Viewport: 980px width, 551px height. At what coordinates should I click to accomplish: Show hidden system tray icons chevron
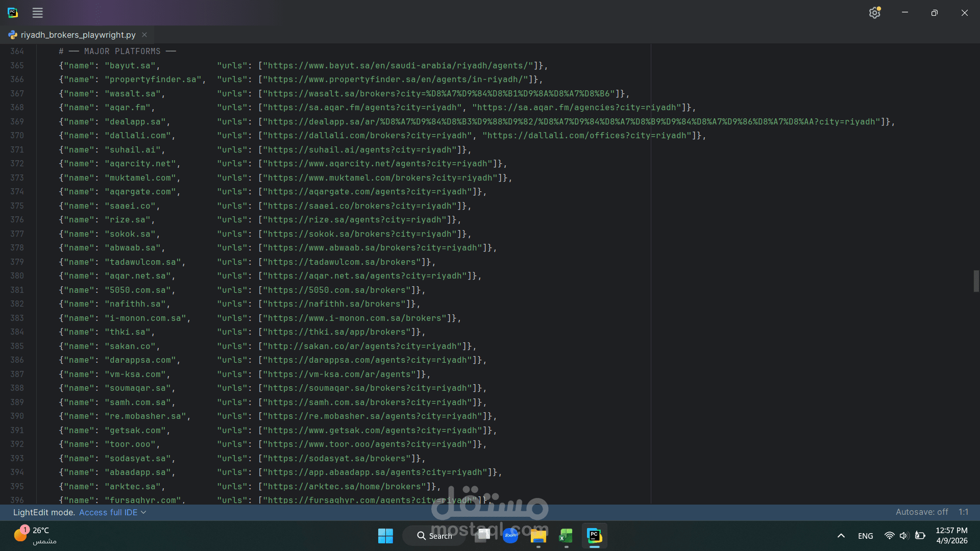click(841, 536)
